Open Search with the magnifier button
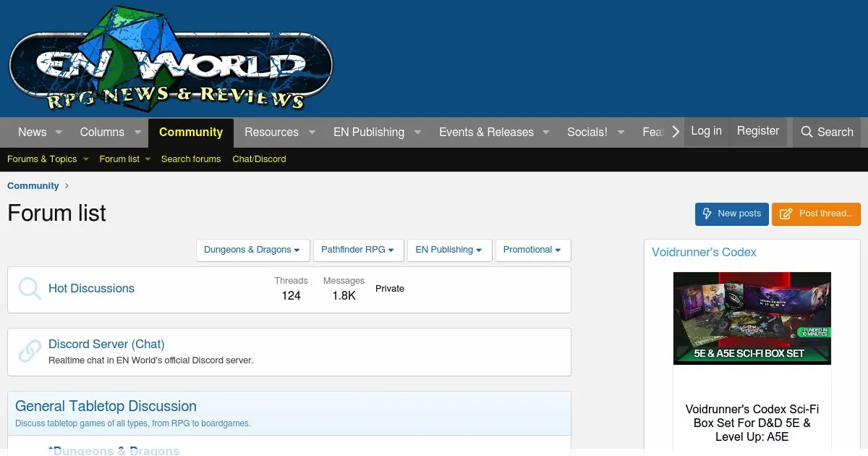Image resolution: width=868 pixels, height=456 pixels. (827, 132)
